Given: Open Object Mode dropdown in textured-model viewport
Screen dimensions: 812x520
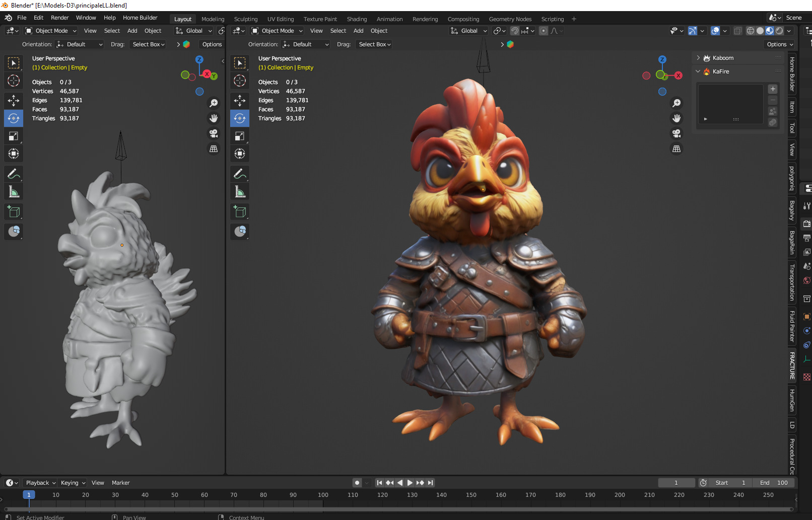Looking at the screenshot, I should coord(277,31).
